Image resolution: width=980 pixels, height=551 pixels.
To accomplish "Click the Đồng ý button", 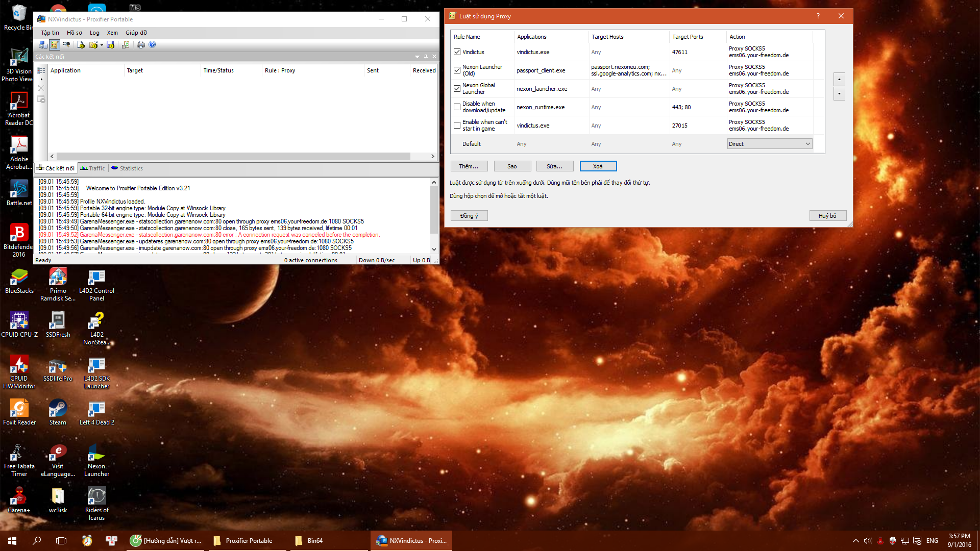I will tap(469, 216).
